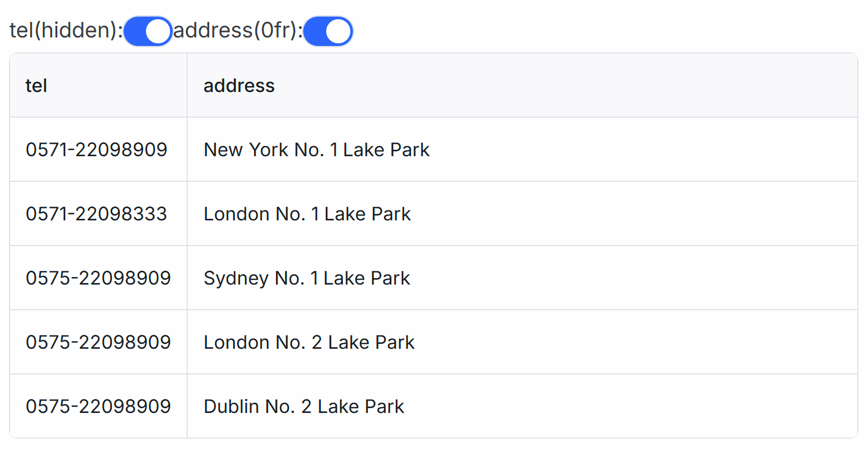This screenshot has height=452, width=868.
Task: Click the Dublin No. 2 Lake Park address
Action: 304,407
